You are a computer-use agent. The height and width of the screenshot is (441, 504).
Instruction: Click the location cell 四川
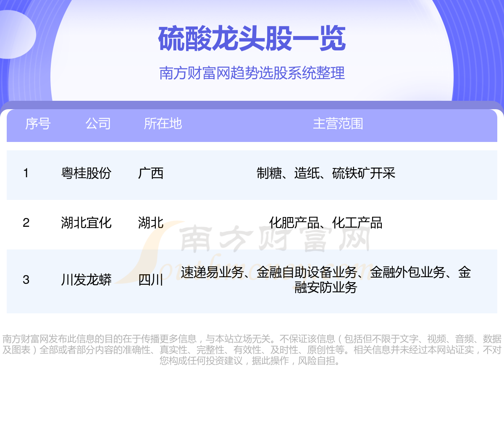(151, 280)
